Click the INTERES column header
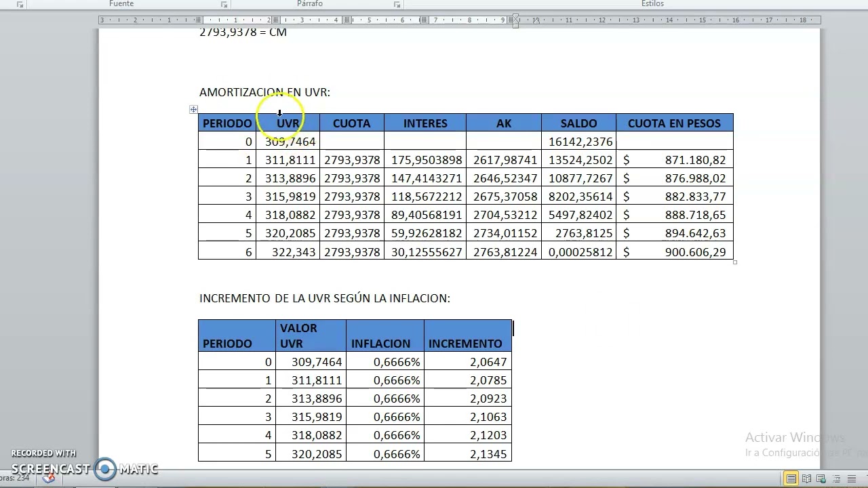The image size is (868, 488). click(425, 123)
